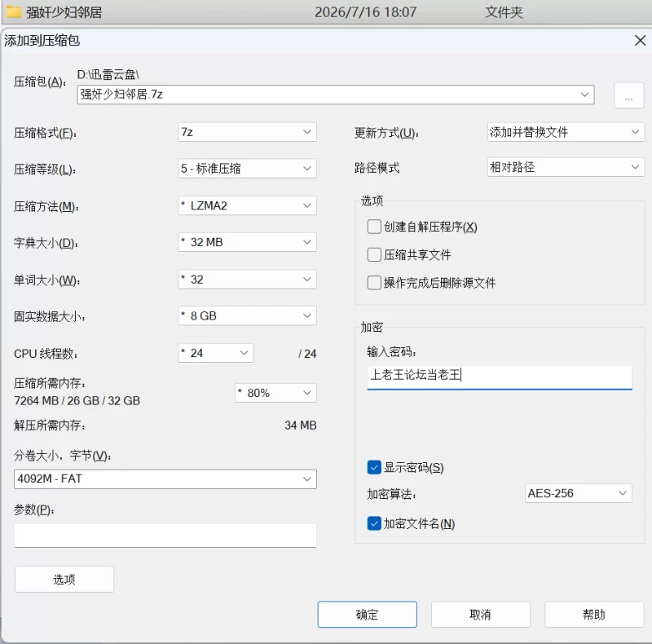Open the 压缩格式 dropdown showing 7z

point(248,132)
